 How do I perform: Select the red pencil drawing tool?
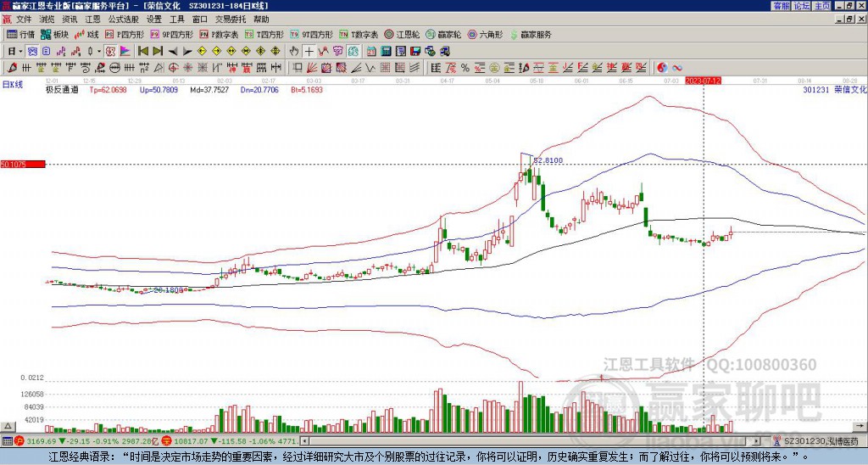click(11, 68)
